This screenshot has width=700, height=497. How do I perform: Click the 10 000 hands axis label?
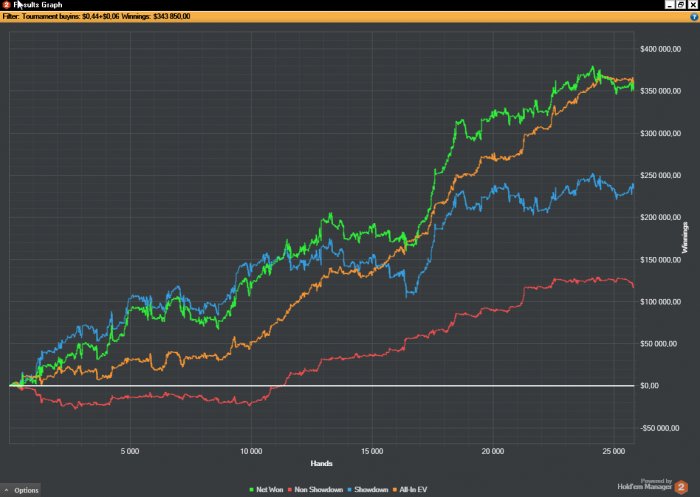click(251, 451)
